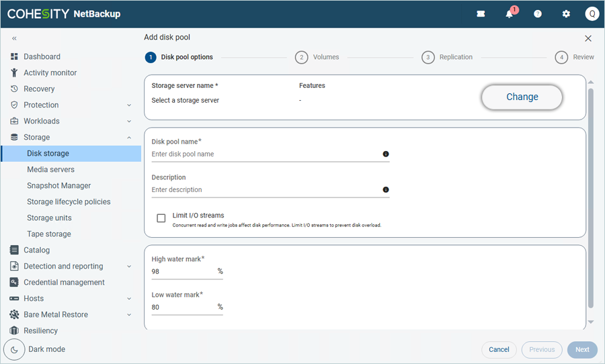Click the user profile avatar Q

click(x=592, y=14)
